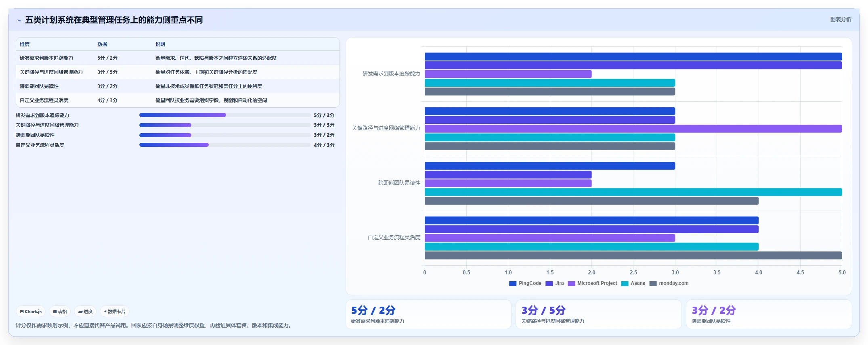Screen dimensions: 868x345
Task: Click Asana bar in 跨职能团队易读性 group
Action: tap(633, 192)
